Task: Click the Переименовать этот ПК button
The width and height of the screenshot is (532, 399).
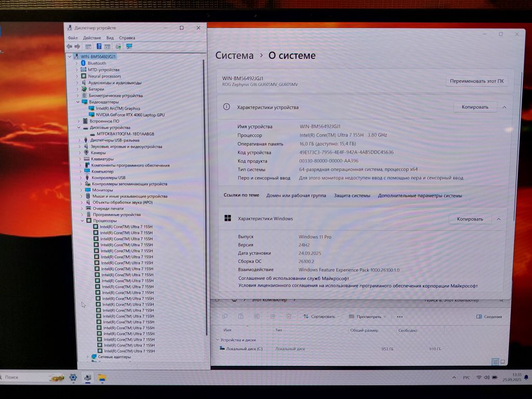Action: (476, 82)
